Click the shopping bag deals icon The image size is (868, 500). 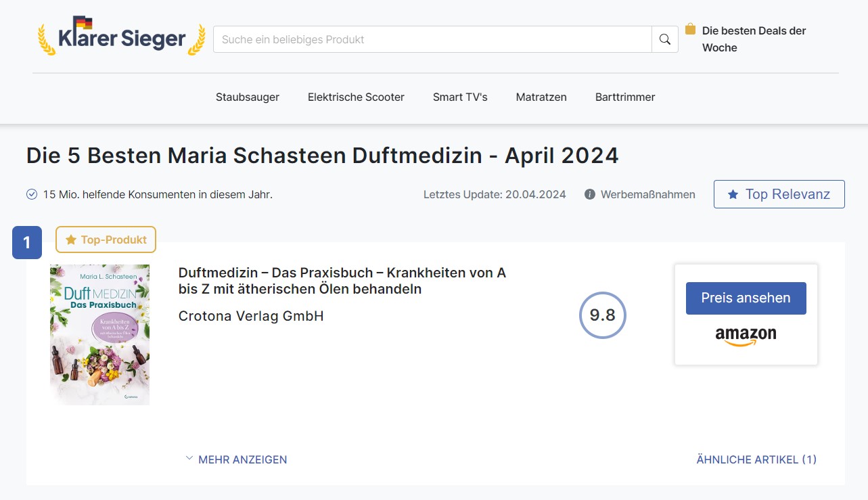click(690, 29)
